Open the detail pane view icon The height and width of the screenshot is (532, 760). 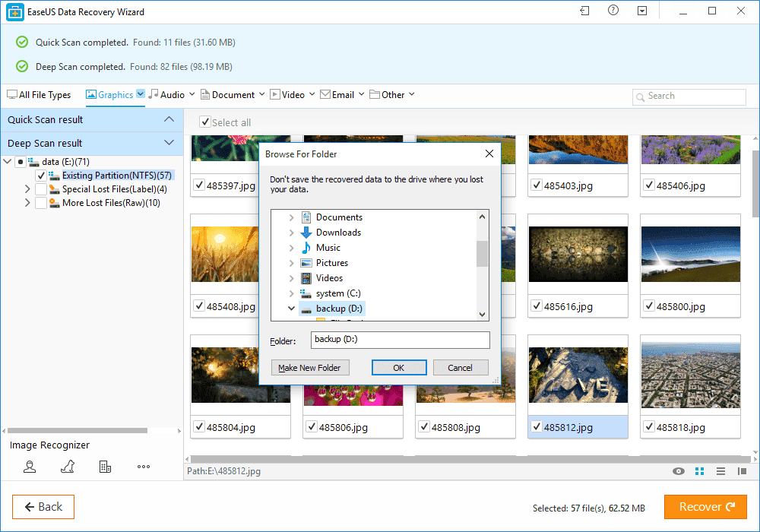[741, 471]
